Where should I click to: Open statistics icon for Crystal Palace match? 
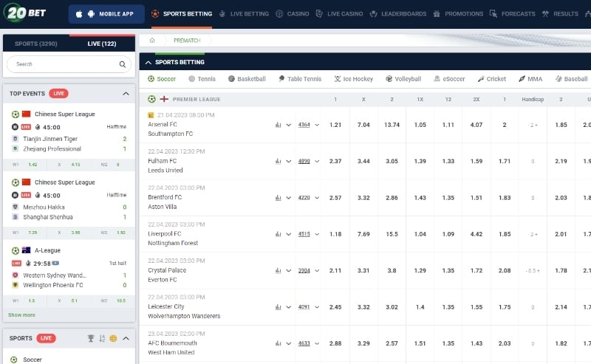(x=279, y=270)
